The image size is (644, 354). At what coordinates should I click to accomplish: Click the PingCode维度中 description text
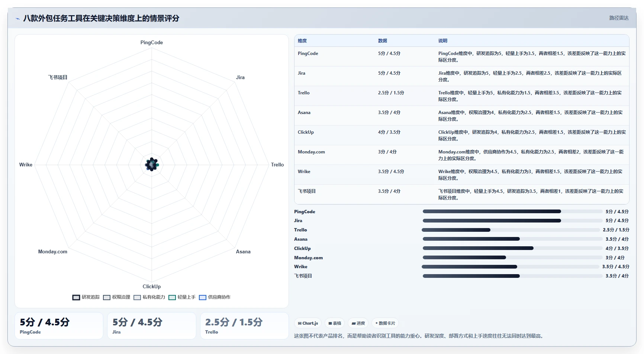(532, 57)
